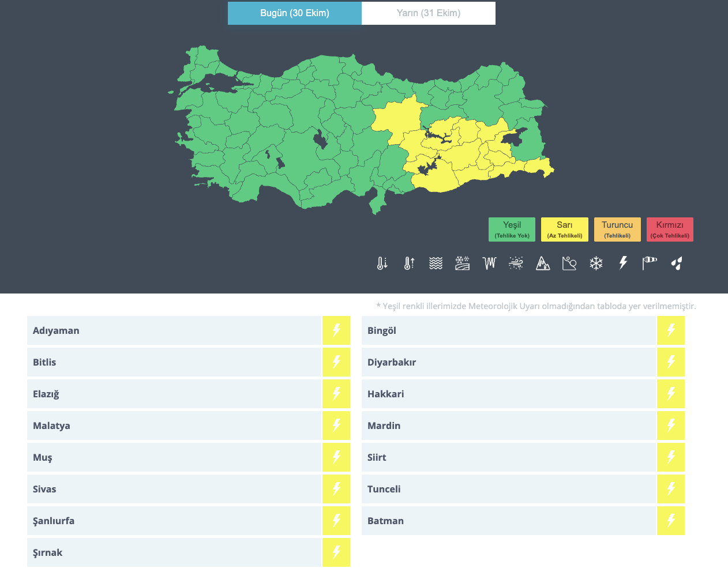Select the rolling boulder slope icon
Viewport: 728px width, 572px height.
[569, 264]
